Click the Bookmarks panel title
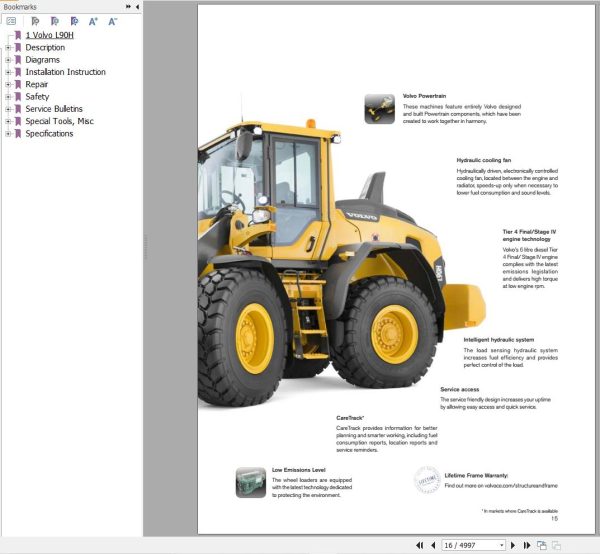Screen dimensions: 600x554 [x=20, y=7]
